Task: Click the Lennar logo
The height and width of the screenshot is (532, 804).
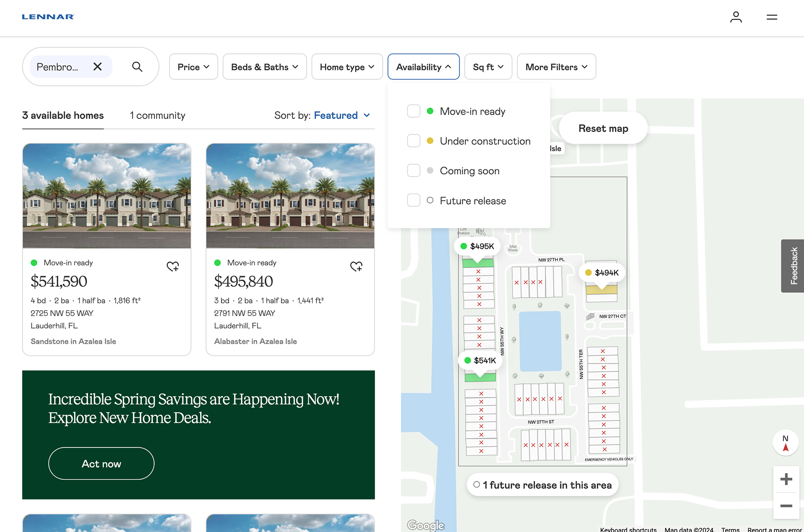Action: click(x=48, y=17)
